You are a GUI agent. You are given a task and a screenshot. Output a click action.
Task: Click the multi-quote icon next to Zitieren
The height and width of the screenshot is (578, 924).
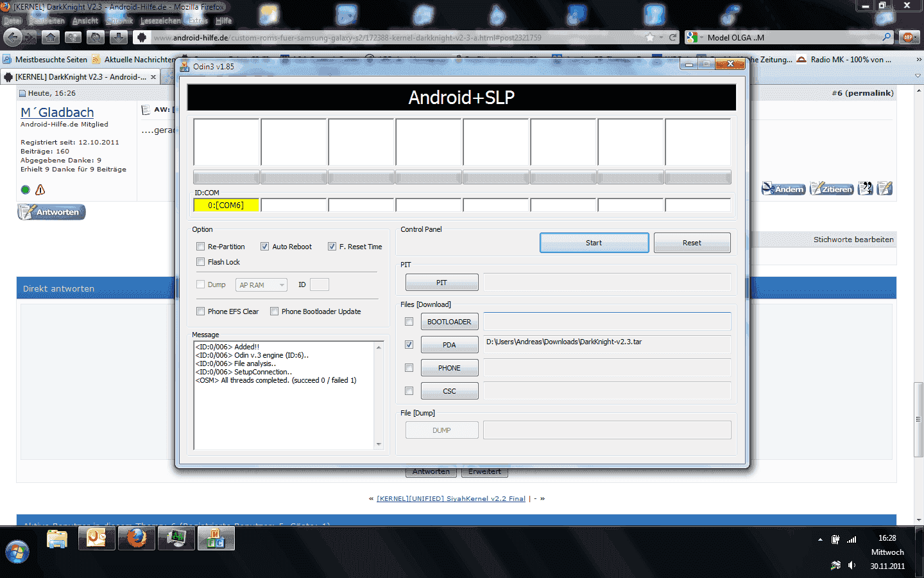(866, 189)
